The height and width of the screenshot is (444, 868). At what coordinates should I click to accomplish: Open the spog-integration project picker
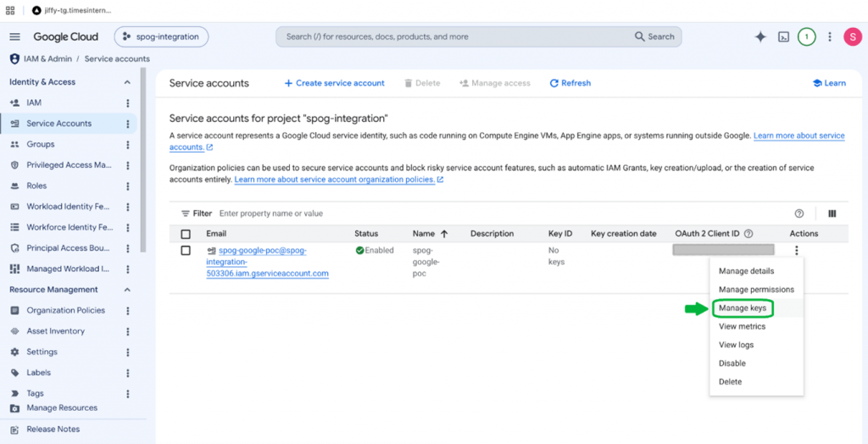161,37
